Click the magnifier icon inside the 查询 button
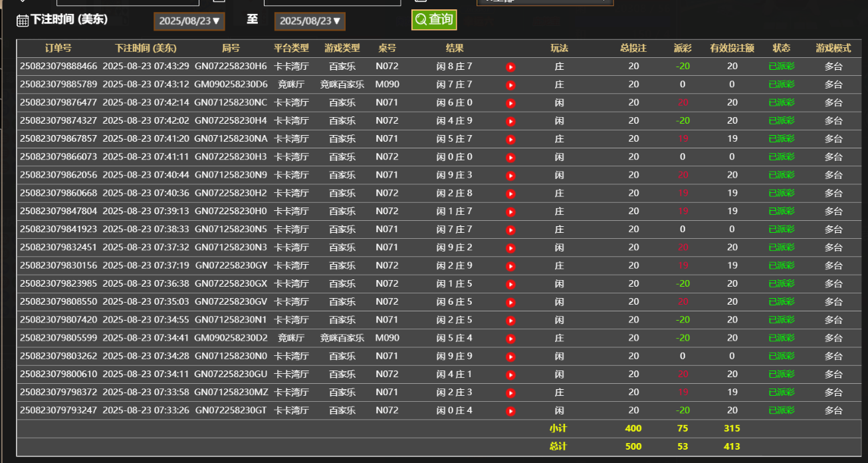 pyautogui.click(x=420, y=19)
